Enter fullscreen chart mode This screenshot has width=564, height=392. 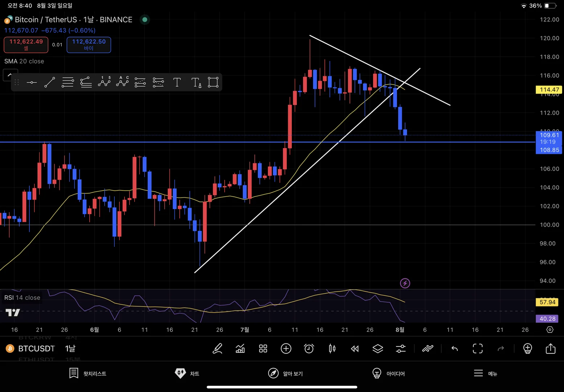click(x=478, y=349)
